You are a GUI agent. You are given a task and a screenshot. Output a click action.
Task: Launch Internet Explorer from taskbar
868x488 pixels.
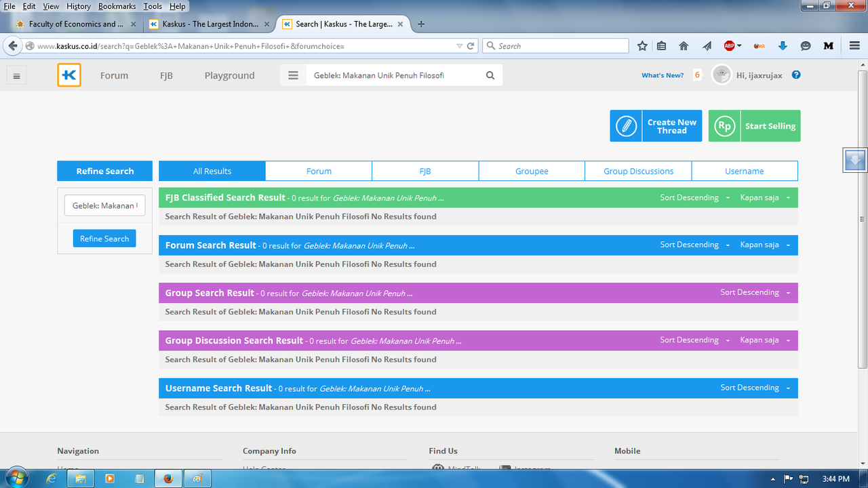52,479
